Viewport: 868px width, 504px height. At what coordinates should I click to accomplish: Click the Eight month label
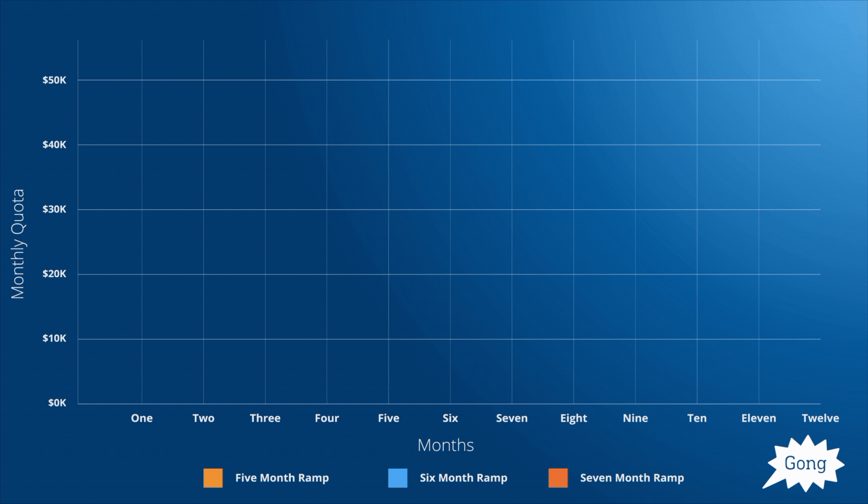574,418
